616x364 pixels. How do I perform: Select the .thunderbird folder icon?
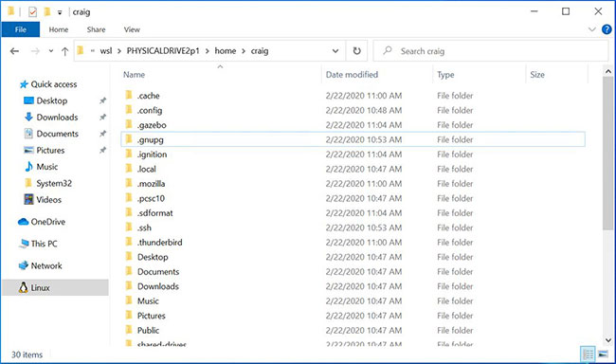coord(129,242)
